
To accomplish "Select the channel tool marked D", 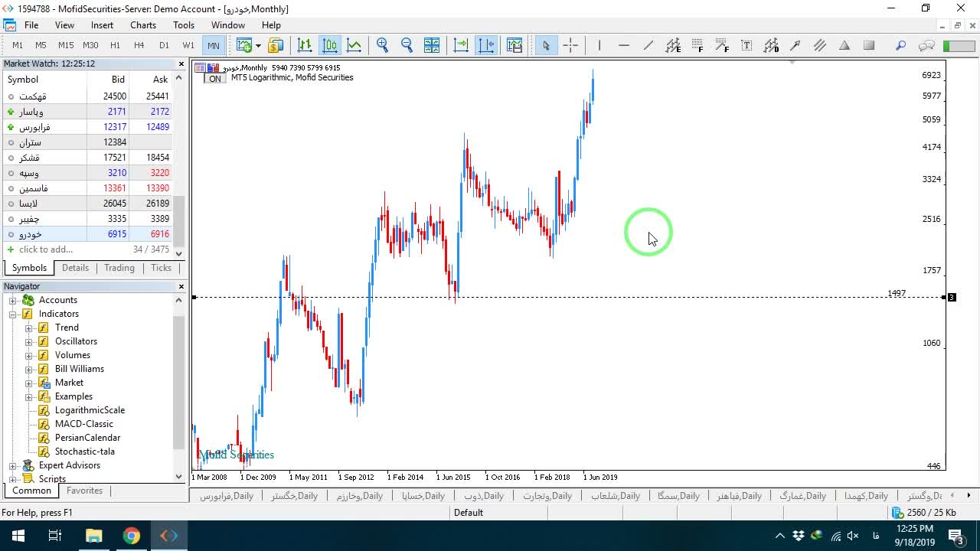I will tap(771, 45).
